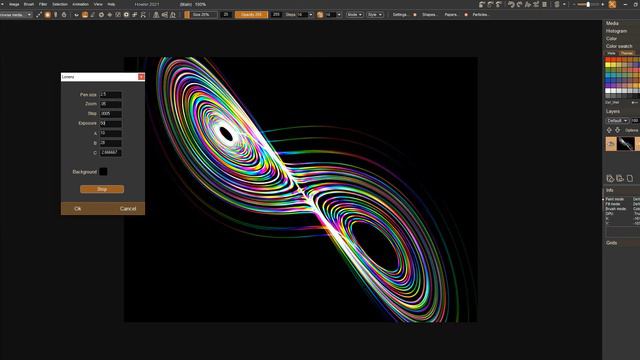Open the Selection menu
Image resolution: width=640 pixels, height=360 pixels.
coord(60,4)
